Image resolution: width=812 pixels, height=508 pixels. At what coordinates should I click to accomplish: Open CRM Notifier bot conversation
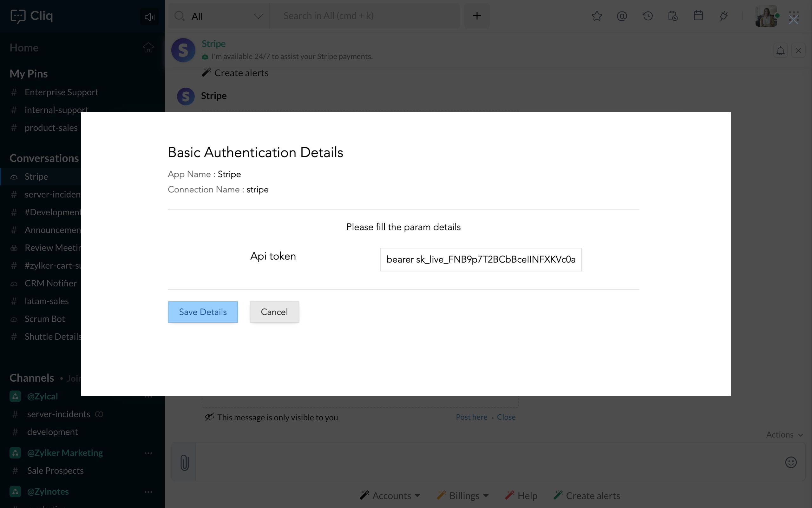pos(51,283)
